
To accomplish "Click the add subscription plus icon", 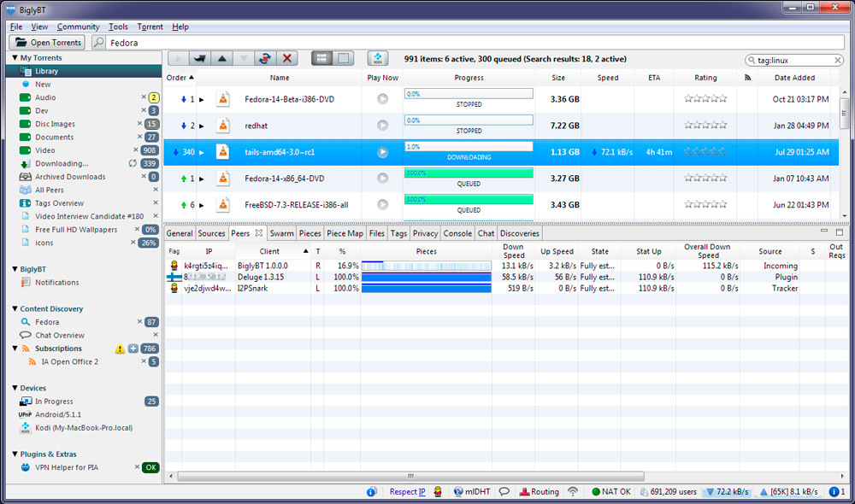I will pos(133,349).
